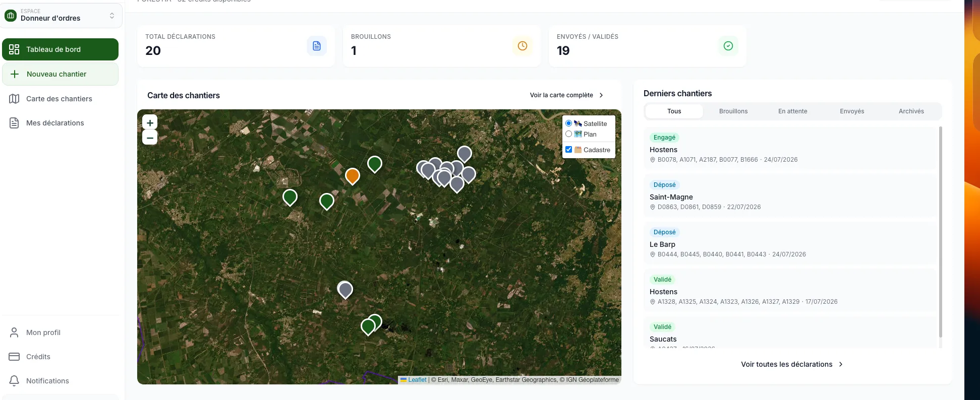Click the Tableau de bord grid icon
The image size is (980, 400).
click(14, 49)
